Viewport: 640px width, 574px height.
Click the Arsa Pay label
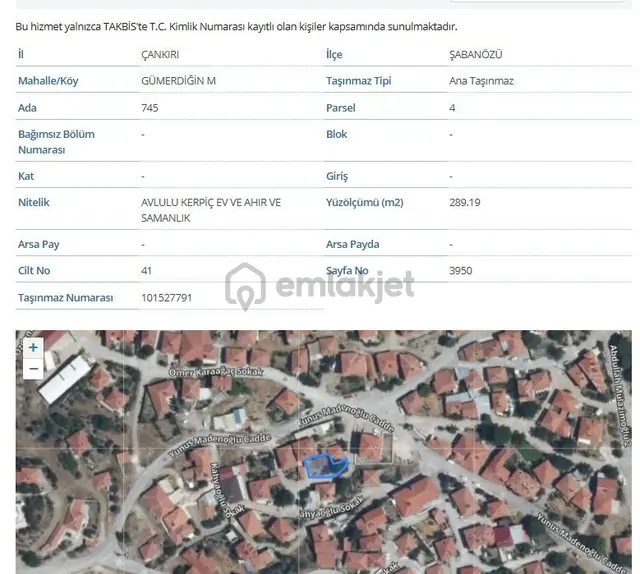(39, 244)
